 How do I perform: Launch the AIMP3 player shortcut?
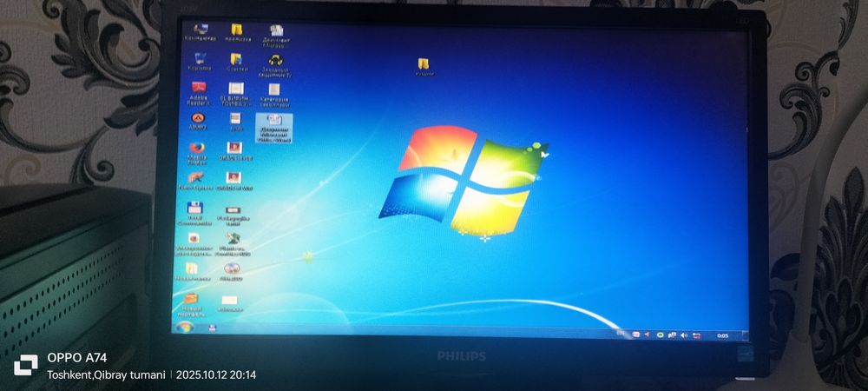tap(198, 121)
